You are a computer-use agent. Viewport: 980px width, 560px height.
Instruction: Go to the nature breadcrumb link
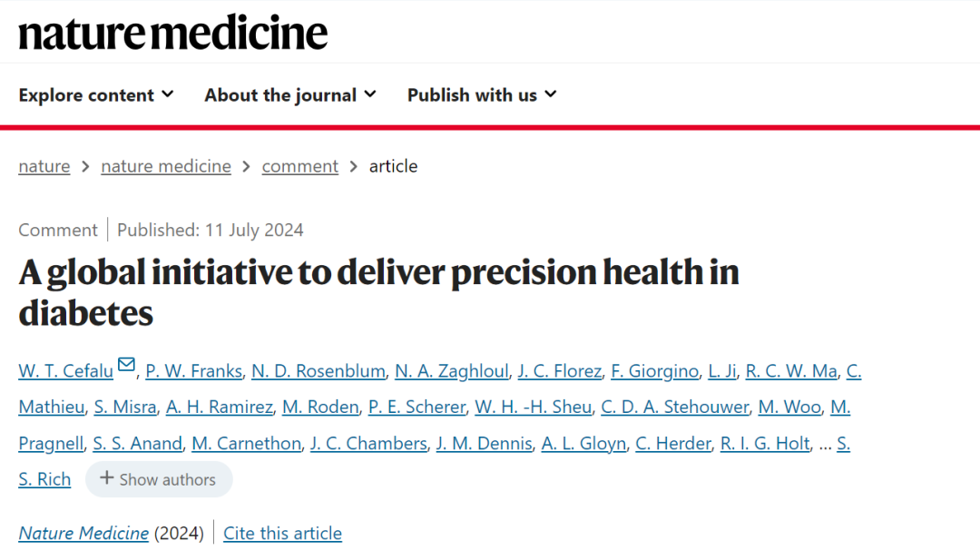[44, 166]
